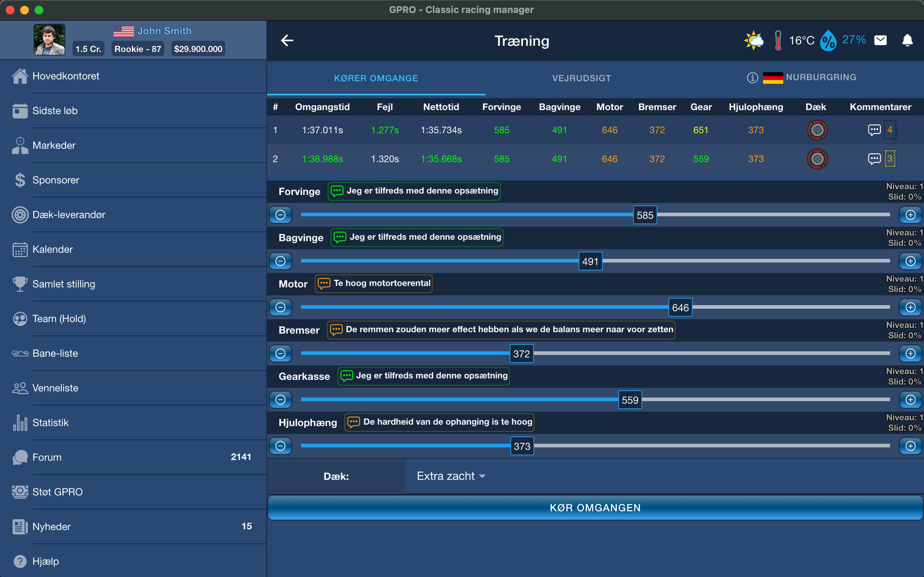Increase Gearkasse value with plus button

point(910,400)
